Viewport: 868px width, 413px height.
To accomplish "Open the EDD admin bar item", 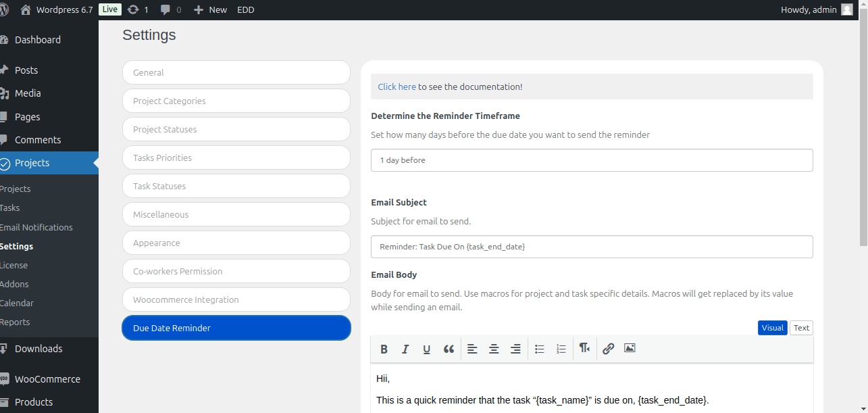I will point(246,9).
